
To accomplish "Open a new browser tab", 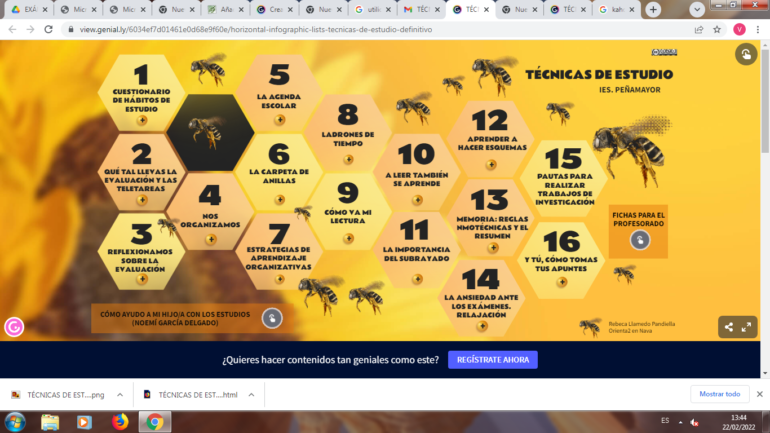I will [x=653, y=9].
